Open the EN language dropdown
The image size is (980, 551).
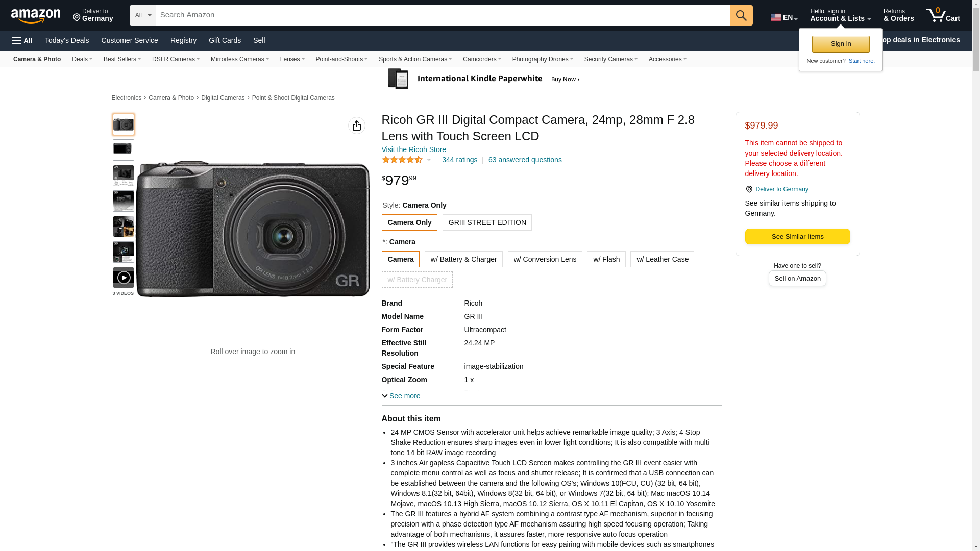(784, 17)
